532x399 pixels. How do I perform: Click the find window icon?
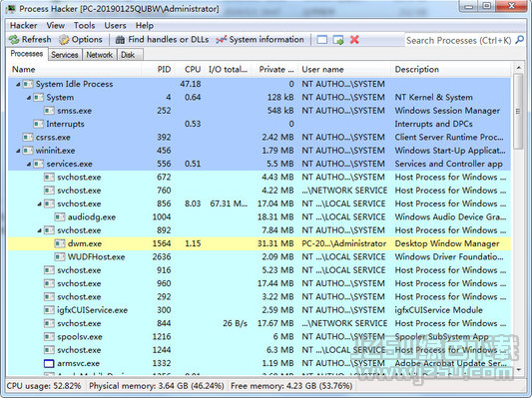(x=322, y=40)
